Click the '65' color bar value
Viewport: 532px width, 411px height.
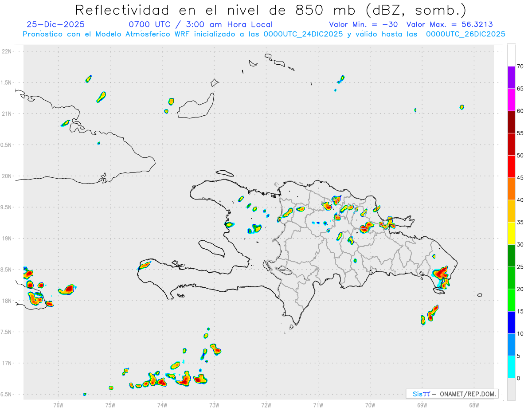(520, 89)
